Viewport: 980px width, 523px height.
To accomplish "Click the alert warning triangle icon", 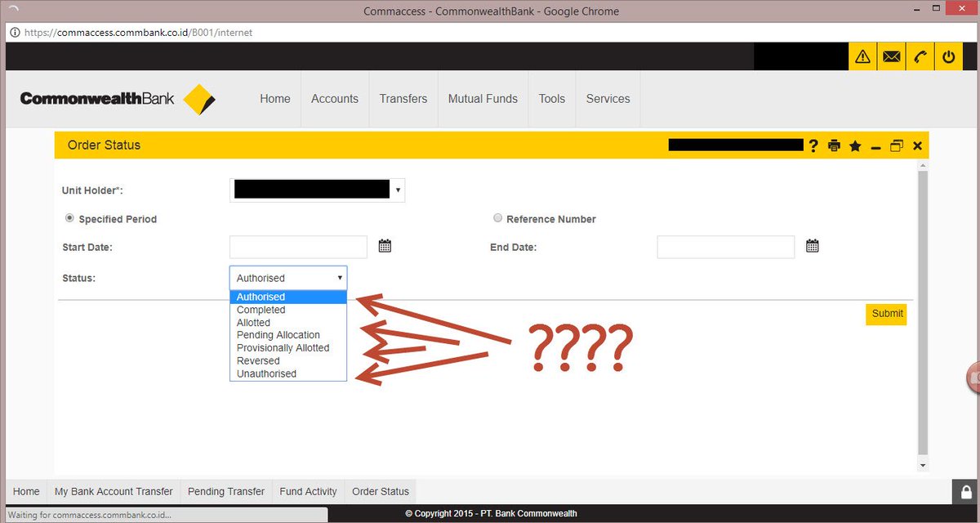I will 862,56.
